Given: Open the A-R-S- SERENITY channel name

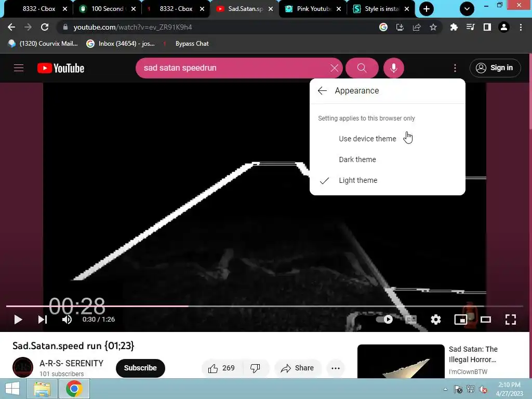Looking at the screenshot, I should (x=72, y=363).
